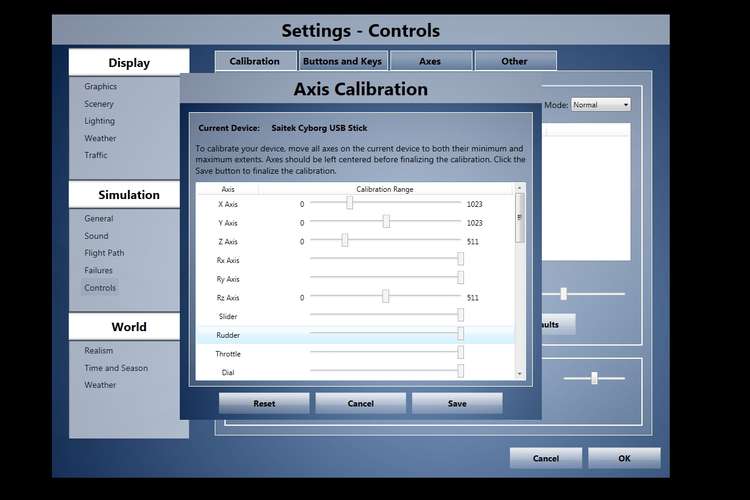Open the Axes tab

tap(430, 61)
